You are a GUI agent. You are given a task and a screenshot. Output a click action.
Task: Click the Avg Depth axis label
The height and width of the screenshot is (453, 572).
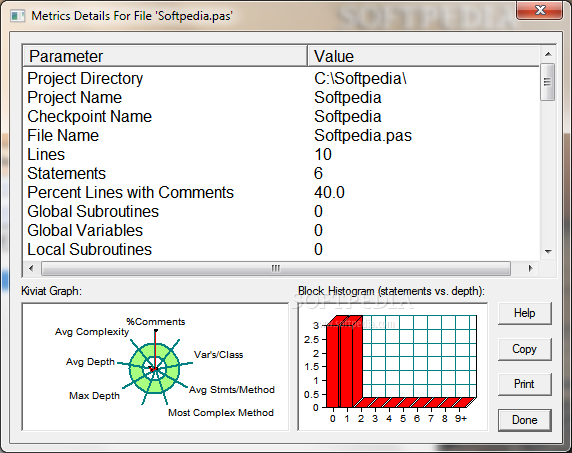pyautogui.click(x=90, y=362)
